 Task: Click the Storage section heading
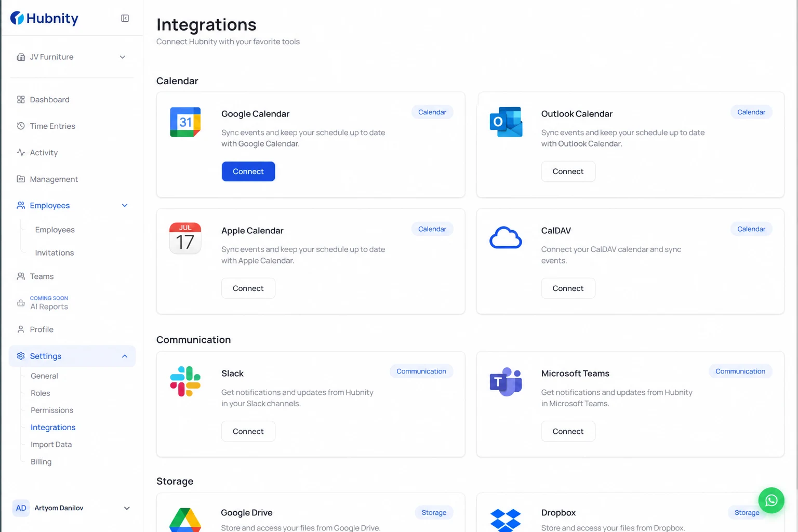175,482
